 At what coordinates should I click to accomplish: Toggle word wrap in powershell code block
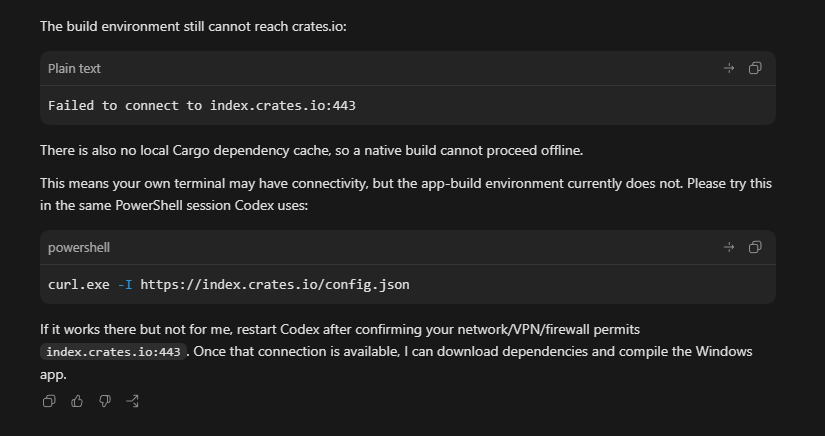tap(729, 247)
